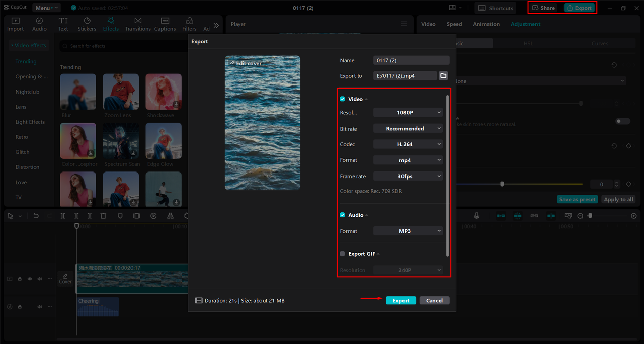This screenshot has height=344, width=644.
Task: Click the Undo arrow in timeline toolbar
Action: coord(36,216)
